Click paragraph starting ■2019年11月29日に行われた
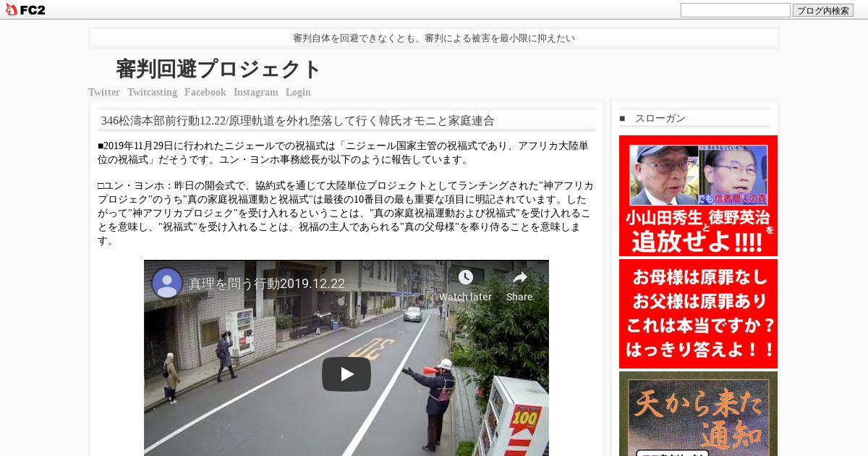Image resolution: width=868 pixels, height=456 pixels. coord(344,153)
